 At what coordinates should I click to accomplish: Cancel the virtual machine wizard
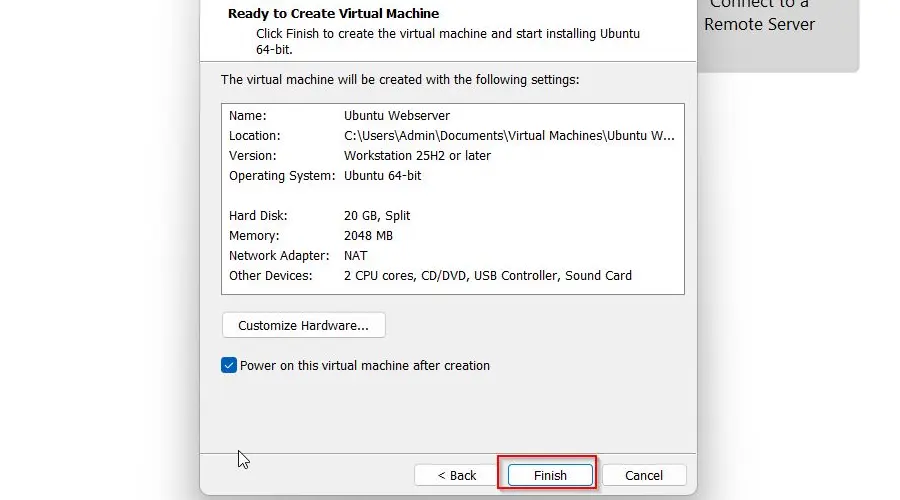tap(644, 475)
